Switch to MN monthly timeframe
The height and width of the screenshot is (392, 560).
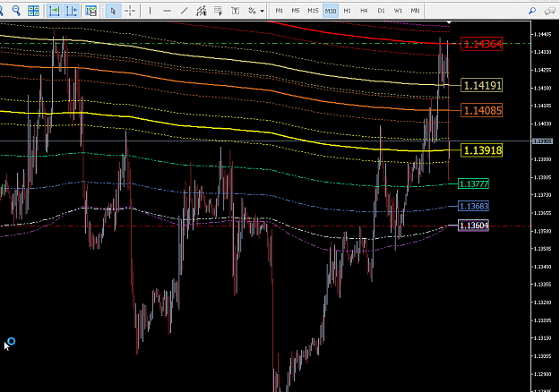415,11
